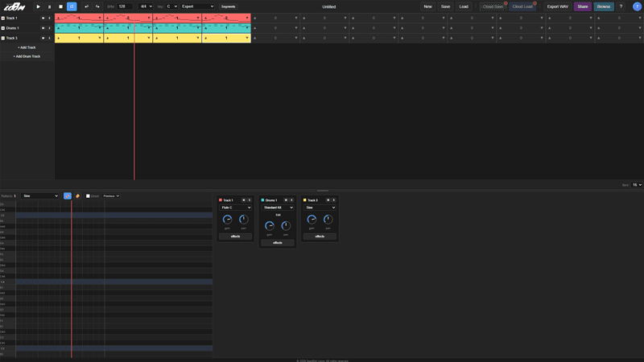Click Export WAV
Image resolution: width=644 pixels, height=362 pixels.
click(x=557, y=6)
